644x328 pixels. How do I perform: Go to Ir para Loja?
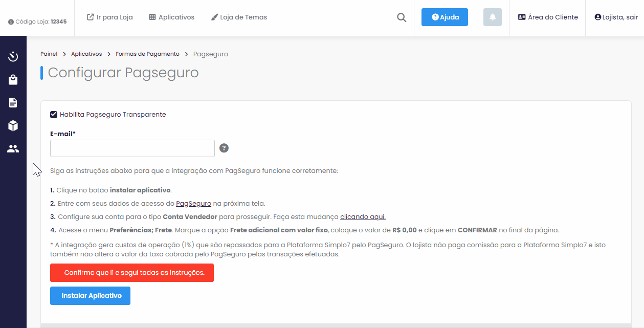click(110, 17)
